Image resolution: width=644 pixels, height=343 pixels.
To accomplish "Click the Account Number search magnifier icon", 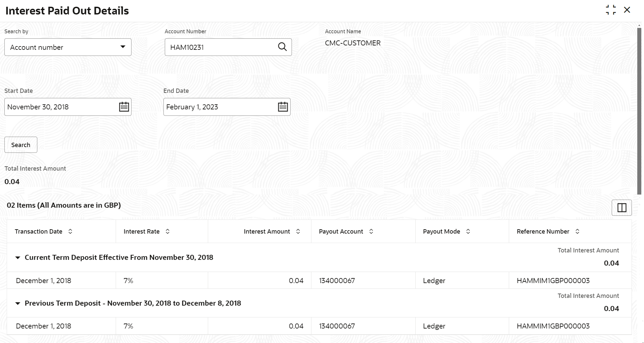I will pos(282,47).
